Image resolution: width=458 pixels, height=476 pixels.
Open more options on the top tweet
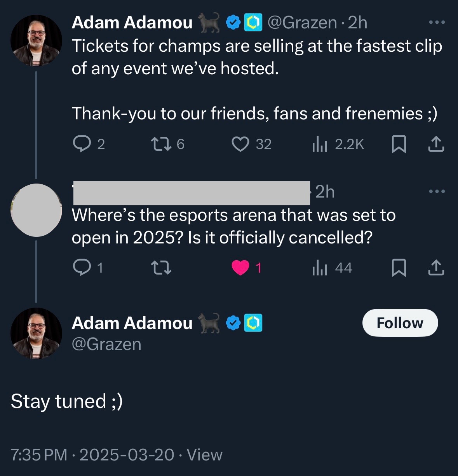(x=437, y=23)
